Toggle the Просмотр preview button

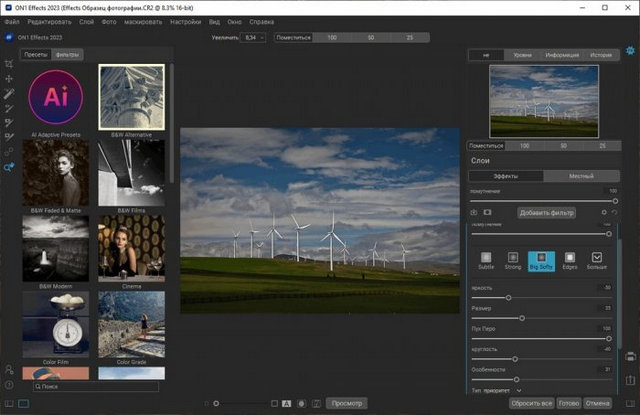tap(346, 403)
